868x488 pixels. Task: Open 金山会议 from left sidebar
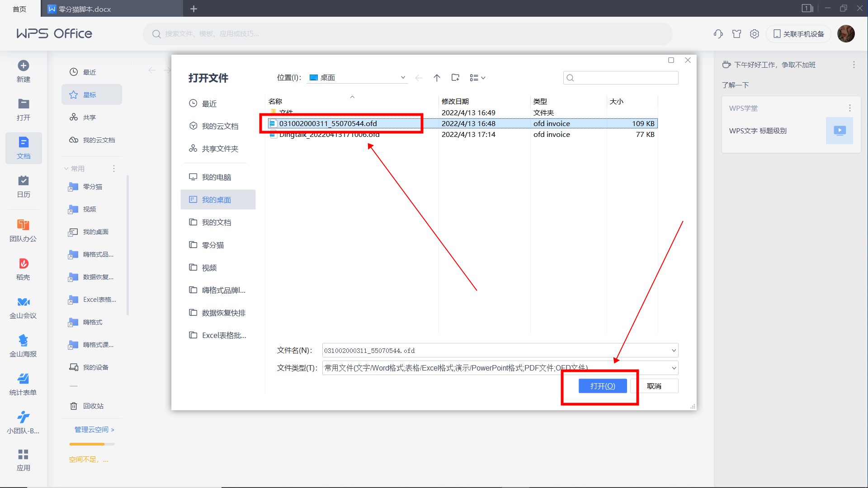pyautogui.click(x=24, y=302)
